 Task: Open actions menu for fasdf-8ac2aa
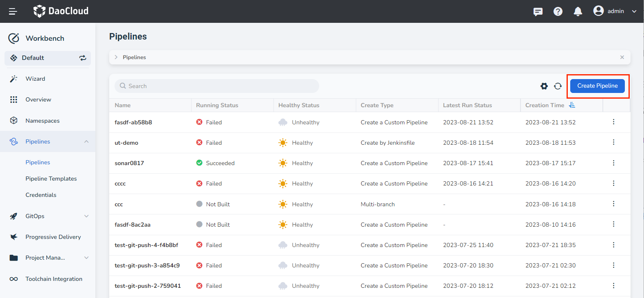coord(613,224)
